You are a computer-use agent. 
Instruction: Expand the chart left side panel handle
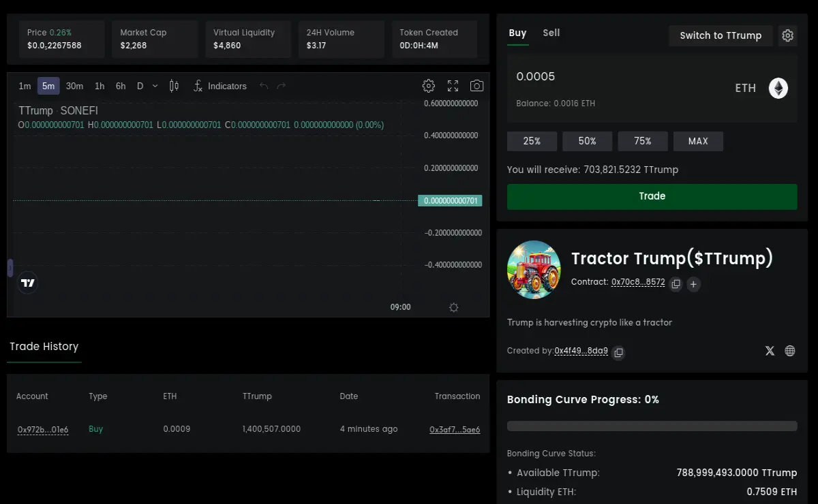click(10, 268)
